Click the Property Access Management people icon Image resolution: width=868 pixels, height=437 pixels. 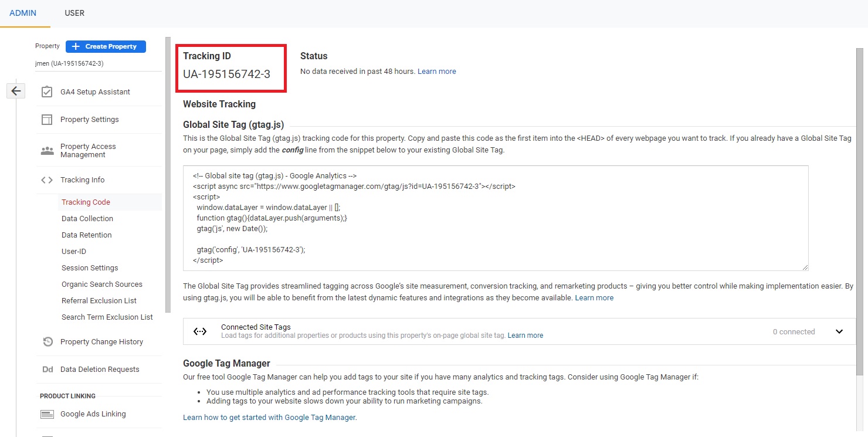coord(47,151)
